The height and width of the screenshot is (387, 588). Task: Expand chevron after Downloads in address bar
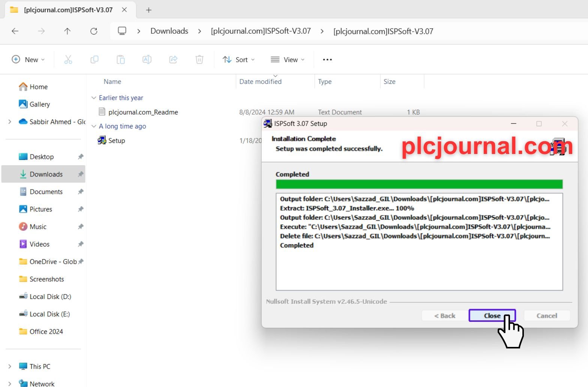(x=199, y=31)
